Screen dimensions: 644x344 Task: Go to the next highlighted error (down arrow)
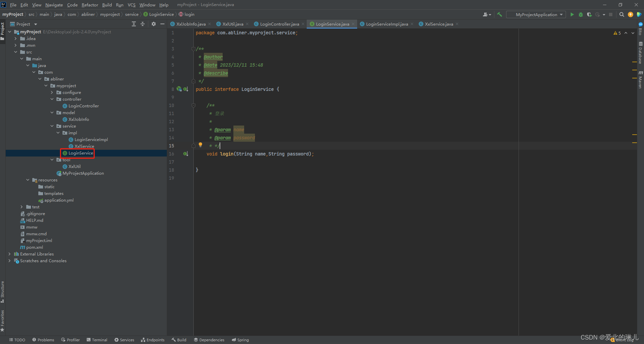pyautogui.click(x=633, y=33)
